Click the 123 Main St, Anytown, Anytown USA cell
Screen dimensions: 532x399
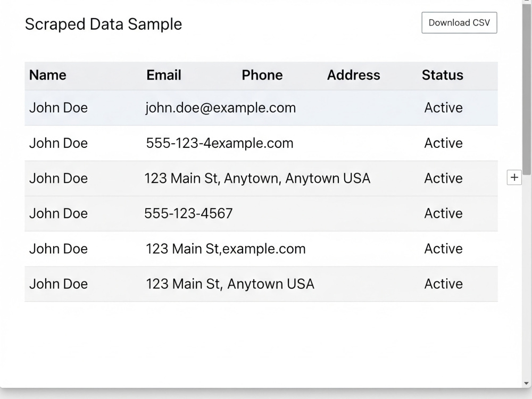pyautogui.click(x=257, y=178)
